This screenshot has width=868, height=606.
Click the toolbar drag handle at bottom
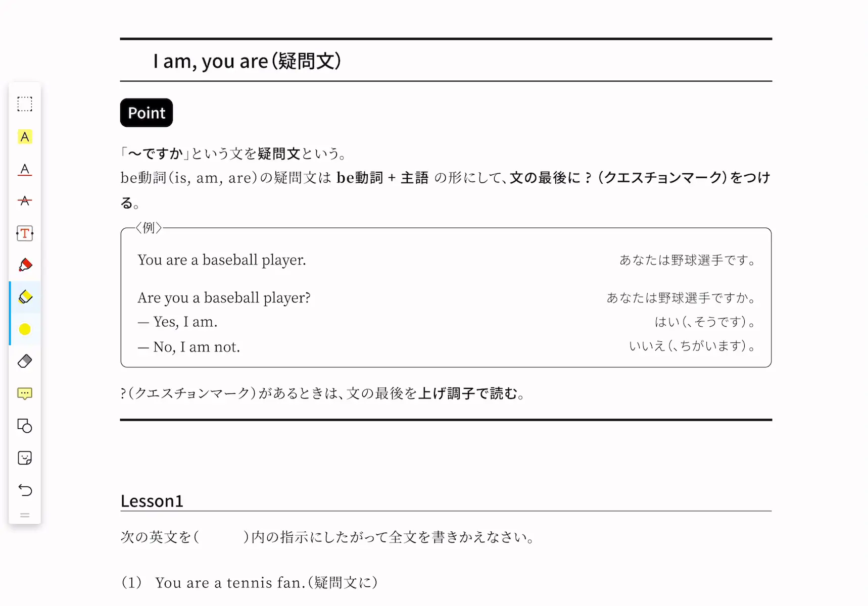coord(25,515)
